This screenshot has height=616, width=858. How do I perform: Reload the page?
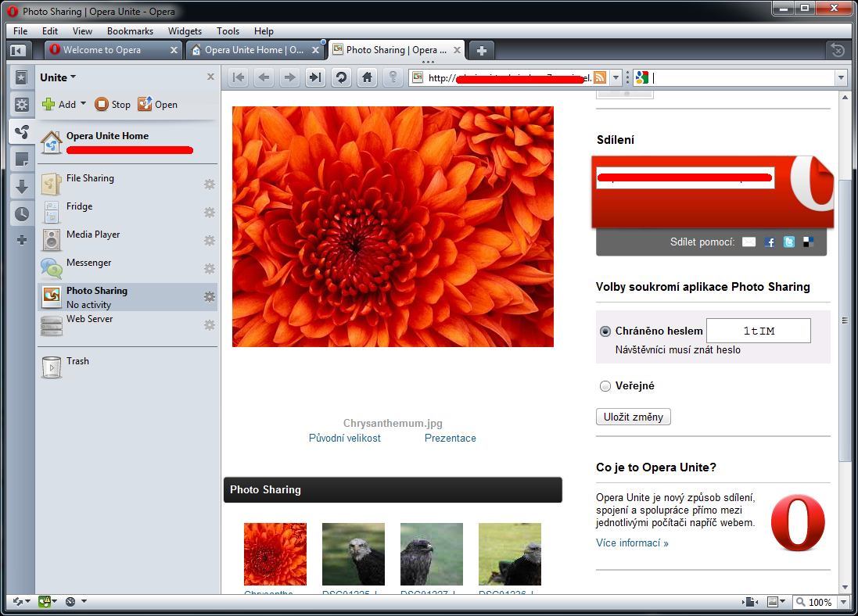tap(342, 77)
